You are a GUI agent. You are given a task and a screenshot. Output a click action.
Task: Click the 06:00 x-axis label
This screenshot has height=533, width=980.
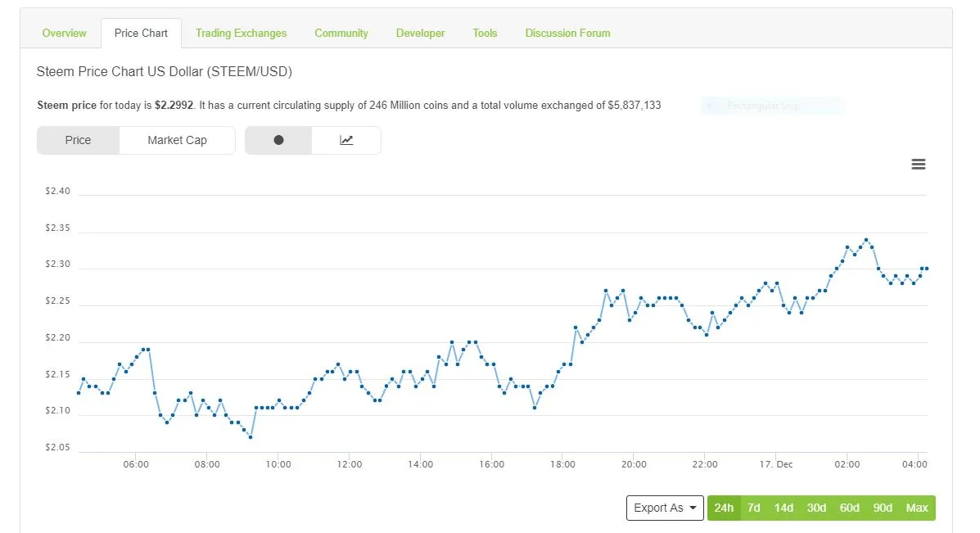click(x=136, y=464)
